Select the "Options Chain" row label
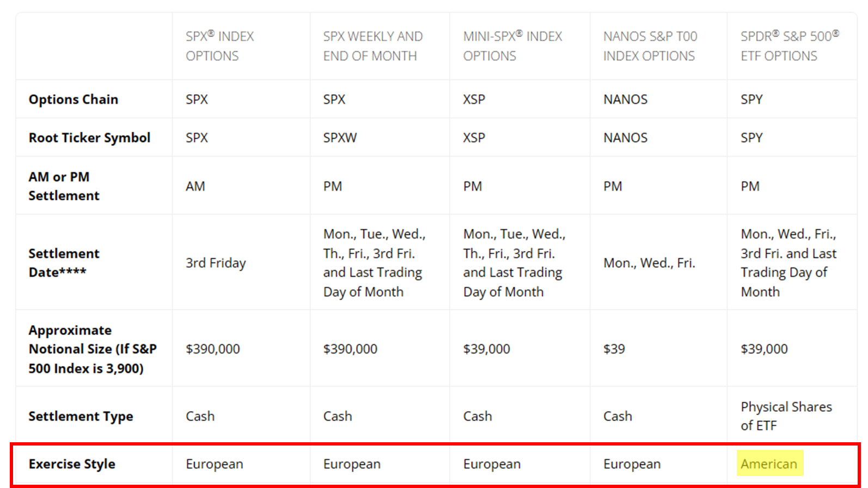Viewport: 868px width, 488px height. (x=74, y=99)
